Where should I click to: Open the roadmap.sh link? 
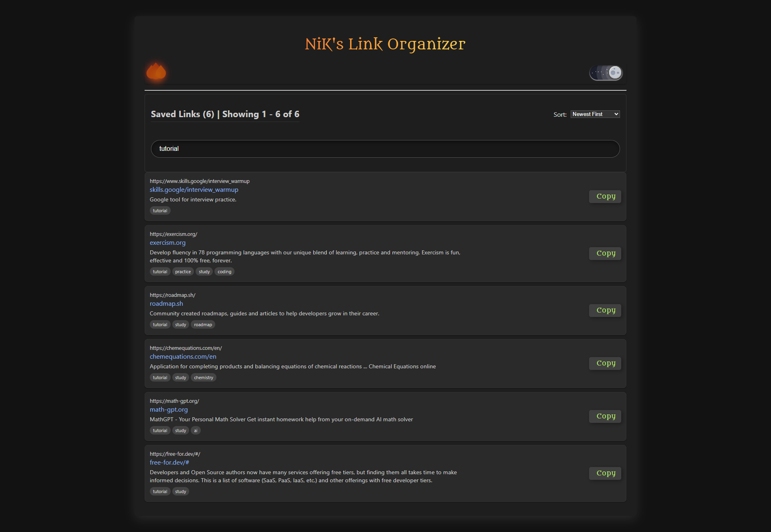coord(166,304)
